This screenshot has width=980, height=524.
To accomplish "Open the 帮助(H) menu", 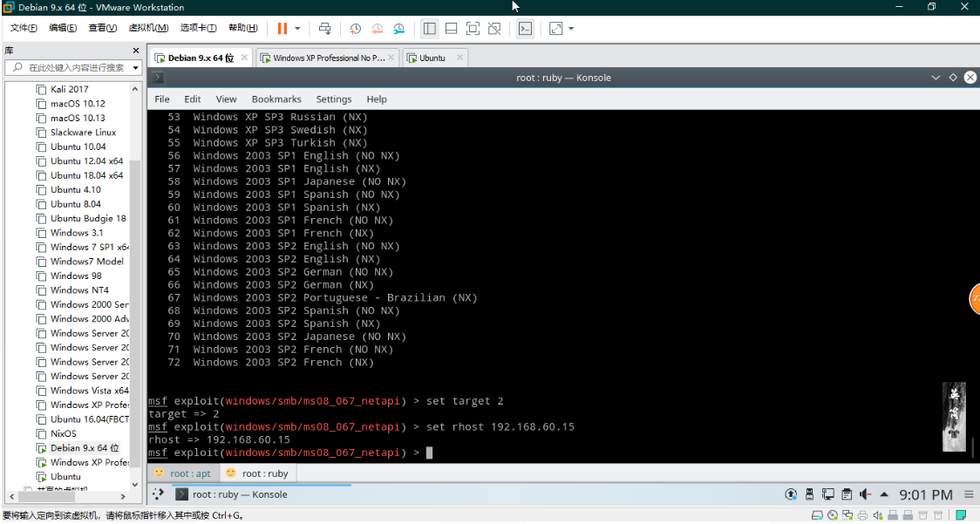I will pos(243,28).
